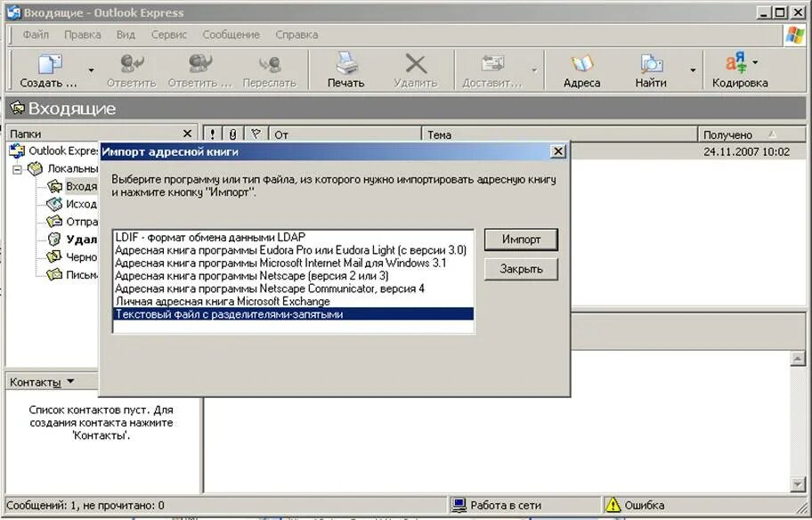Select the Локальные папки folder icon
812x520 pixels.
(35, 168)
